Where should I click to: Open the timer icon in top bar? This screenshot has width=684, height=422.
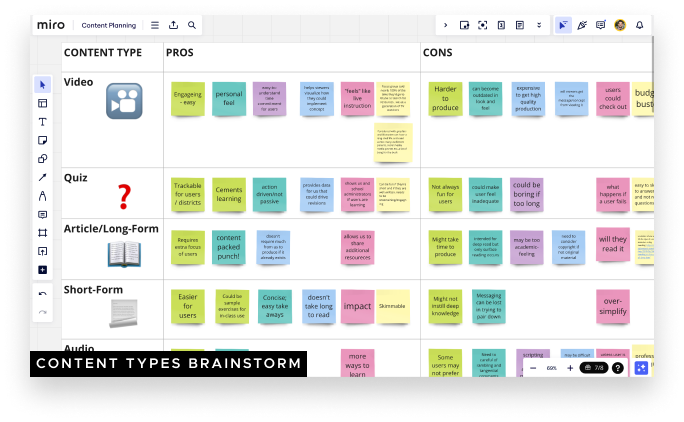501,25
